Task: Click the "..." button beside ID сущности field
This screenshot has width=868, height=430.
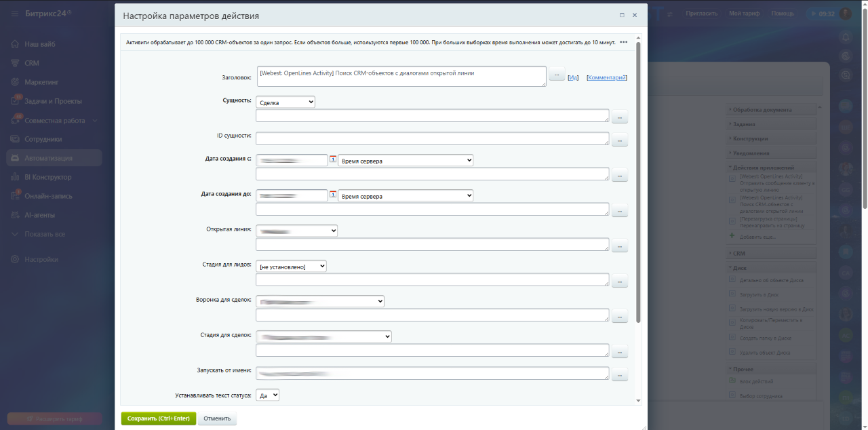Action: tap(620, 141)
